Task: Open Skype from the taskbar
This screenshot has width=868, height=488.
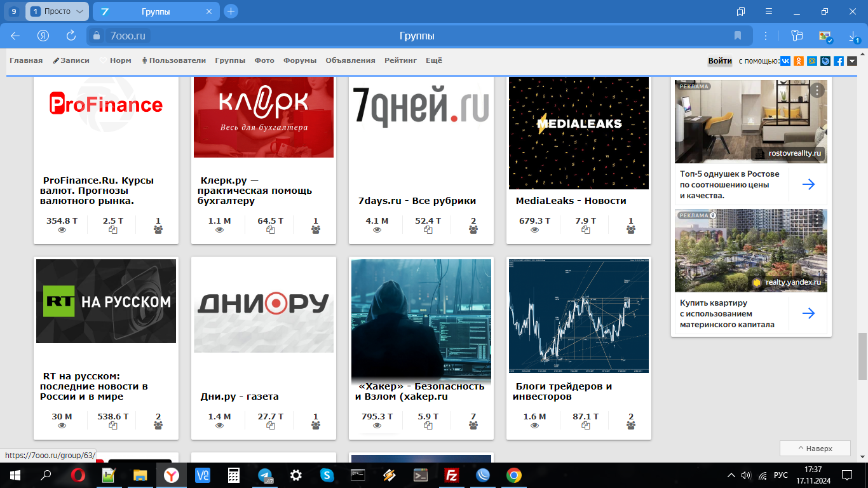Action: tap(327, 475)
